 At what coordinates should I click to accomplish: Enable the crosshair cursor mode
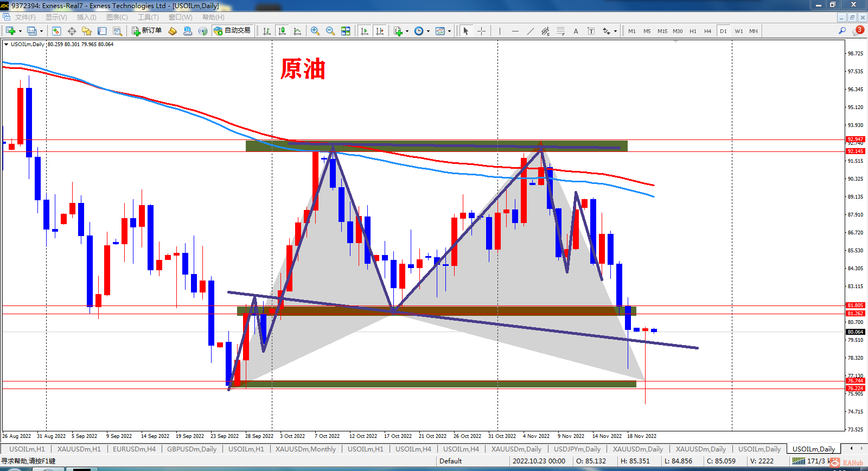[481, 31]
